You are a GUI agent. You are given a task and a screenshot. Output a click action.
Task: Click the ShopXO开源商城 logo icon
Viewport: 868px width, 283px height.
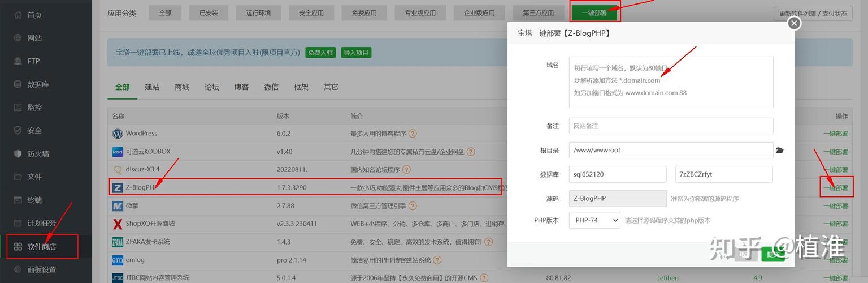click(x=118, y=224)
